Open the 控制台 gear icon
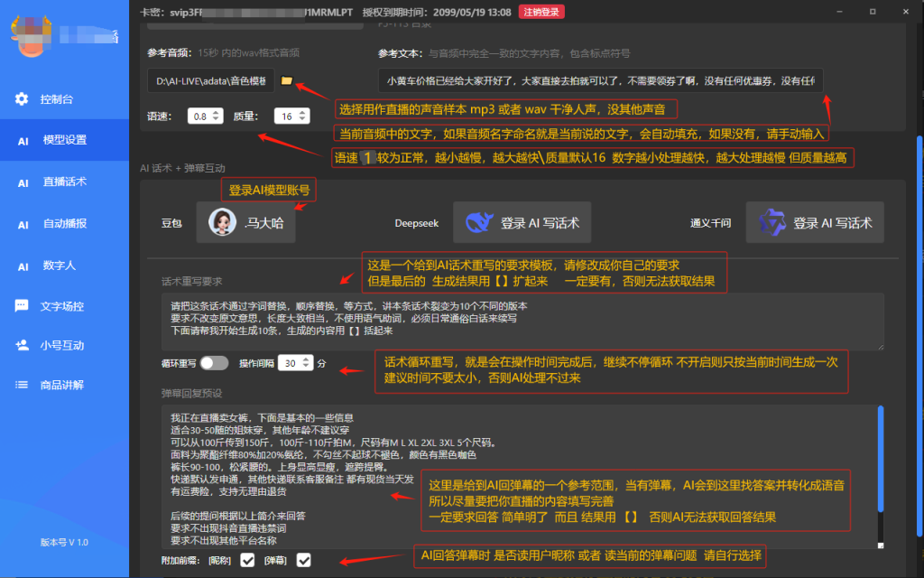The image size is (924, 578). (22, 98)
